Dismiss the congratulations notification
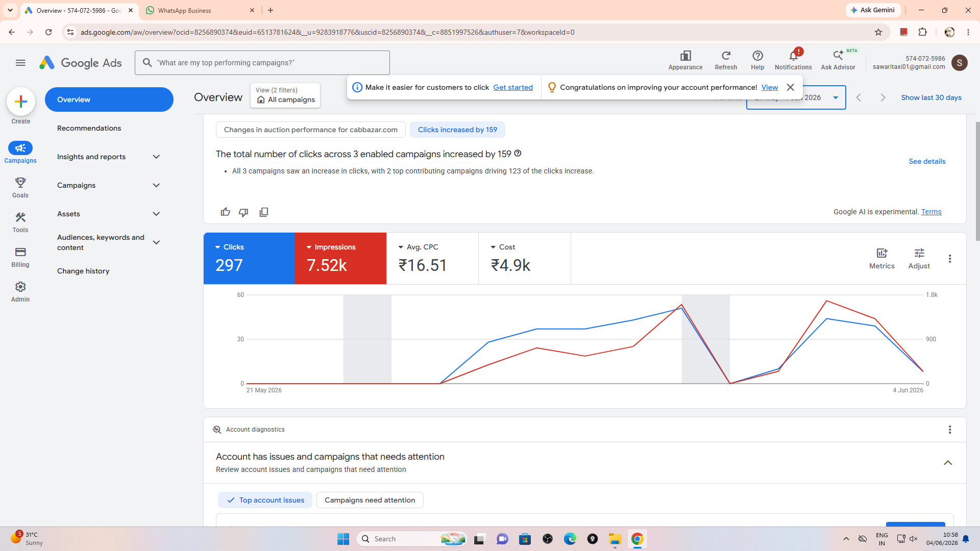The width and height of the screenshot is (980, 551). [790, 87]
